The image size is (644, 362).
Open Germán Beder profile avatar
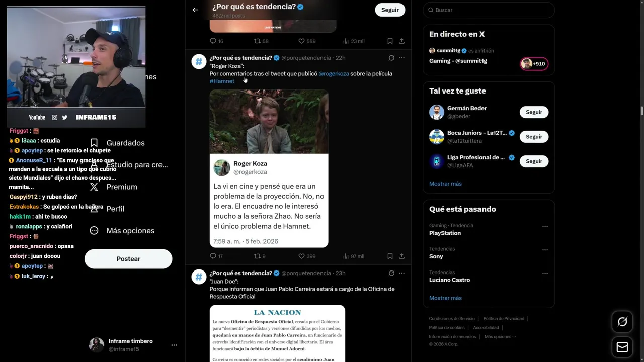click(x=436, y=112)
